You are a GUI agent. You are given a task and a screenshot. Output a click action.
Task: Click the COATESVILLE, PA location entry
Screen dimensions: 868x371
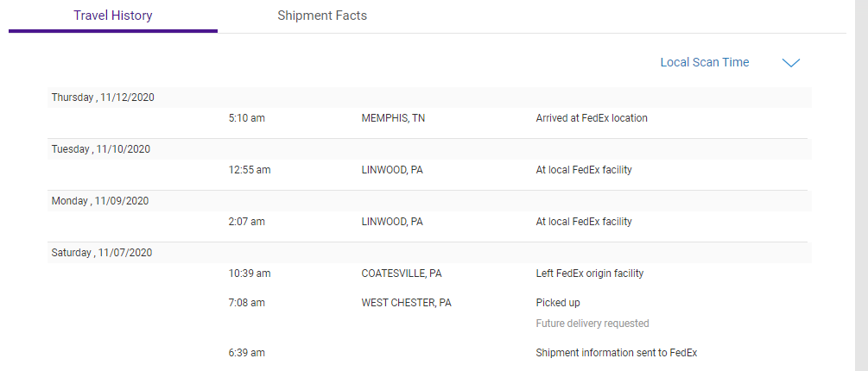pyautogui.click(x=402, y=274)
